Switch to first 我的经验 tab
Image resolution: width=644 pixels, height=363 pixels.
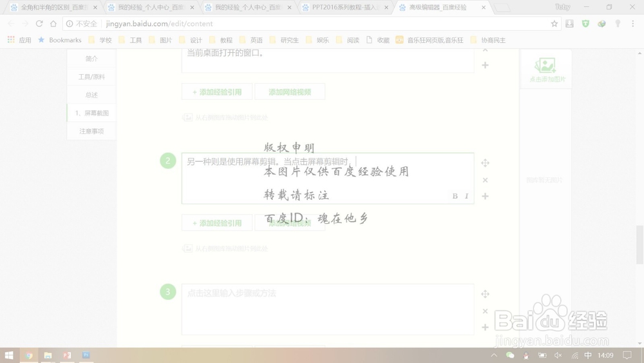150,7
